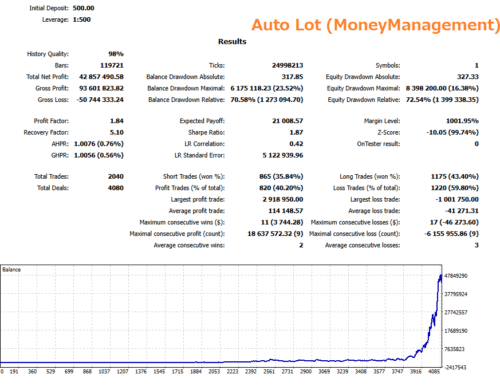Click Balance Drawdown Absolute value 317.85

pyautogui.click(x=292, y=77)
